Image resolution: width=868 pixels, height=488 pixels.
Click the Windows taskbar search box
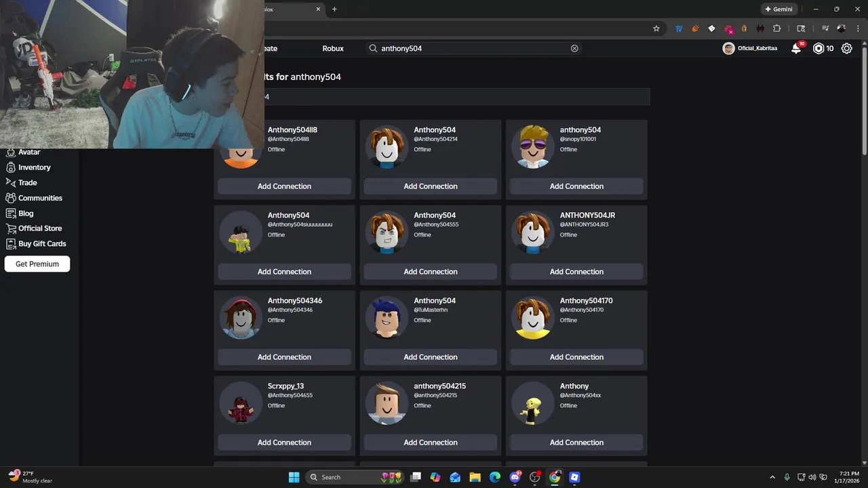tap(355, 477)
